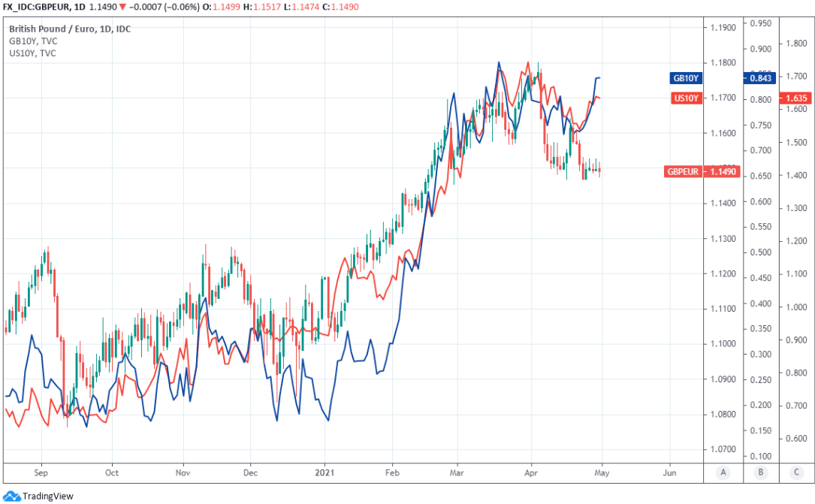Click the red US10Y series label tag
Image resolution: width=815 pixels, height=504 pixels.
pos(685,98)
